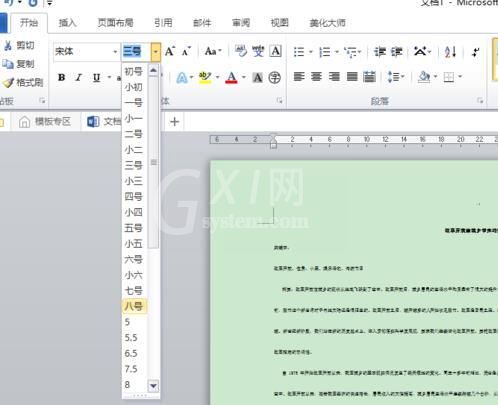Open the Line Spacing menu

(395, 77)
